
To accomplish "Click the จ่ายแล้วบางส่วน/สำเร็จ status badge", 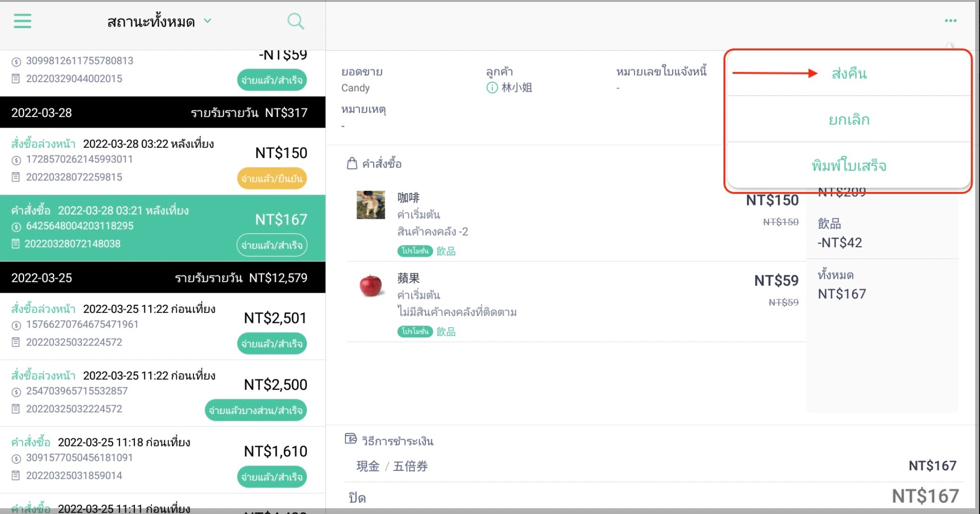I will coord(256,410).
